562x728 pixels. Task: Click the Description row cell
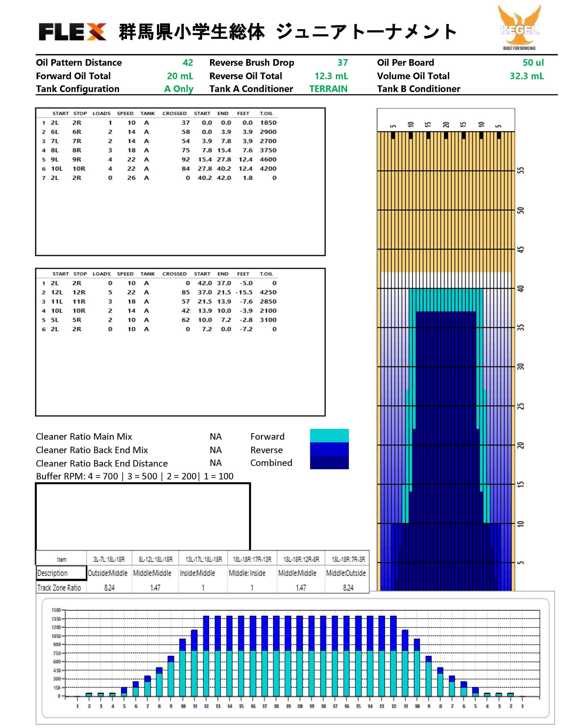[62, 573]
